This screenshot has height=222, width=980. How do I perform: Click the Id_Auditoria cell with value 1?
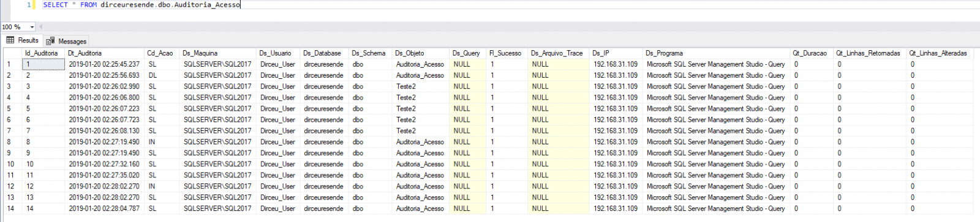(43, 64)
